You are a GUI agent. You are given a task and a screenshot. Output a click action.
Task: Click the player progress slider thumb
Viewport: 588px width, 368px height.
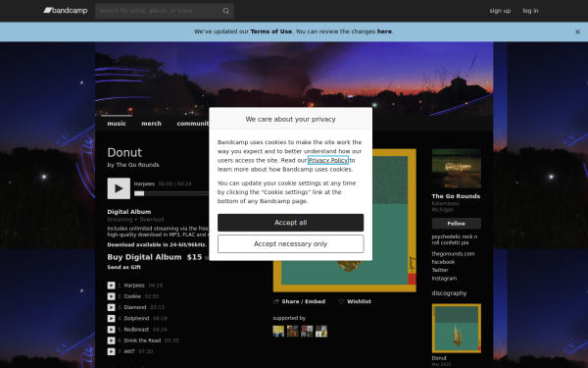[x=139, y=193]
